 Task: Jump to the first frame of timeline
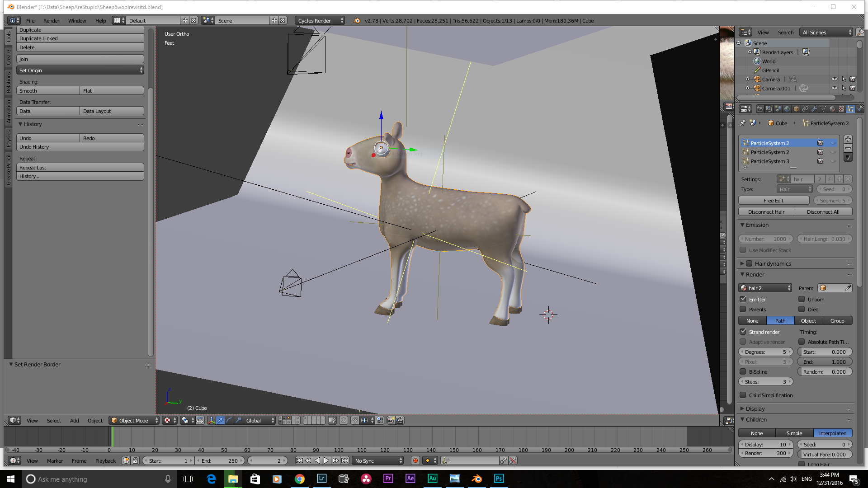(x=299, y=460)
